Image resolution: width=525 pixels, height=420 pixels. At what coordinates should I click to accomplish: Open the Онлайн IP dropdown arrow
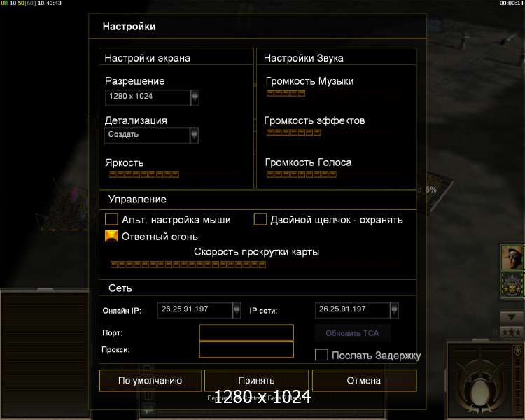(x=237, y=311)
